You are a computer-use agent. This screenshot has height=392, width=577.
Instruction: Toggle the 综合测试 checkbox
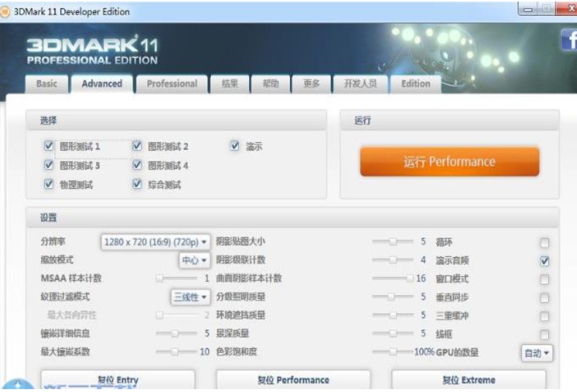(137, 184)
